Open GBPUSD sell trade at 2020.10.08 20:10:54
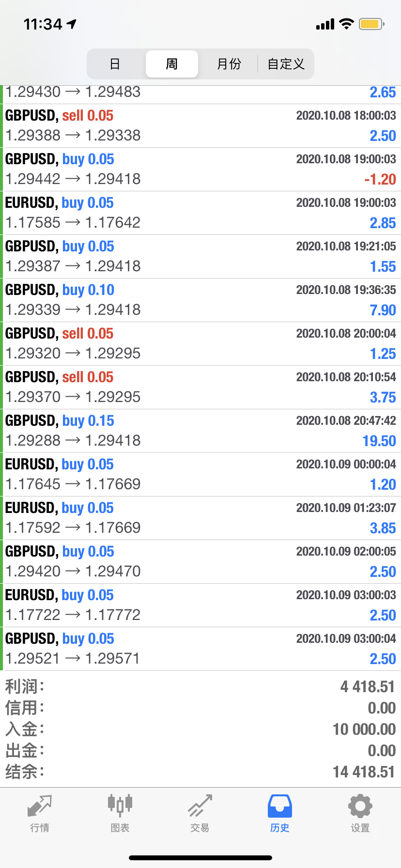The height and width of the screenshot is (868, 401). pyautogui.click(x=200, y=387)
